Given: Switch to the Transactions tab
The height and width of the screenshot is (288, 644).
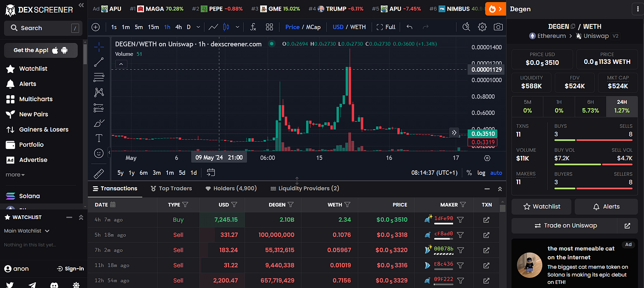Looking at the screenshot, I should (115, 189).
